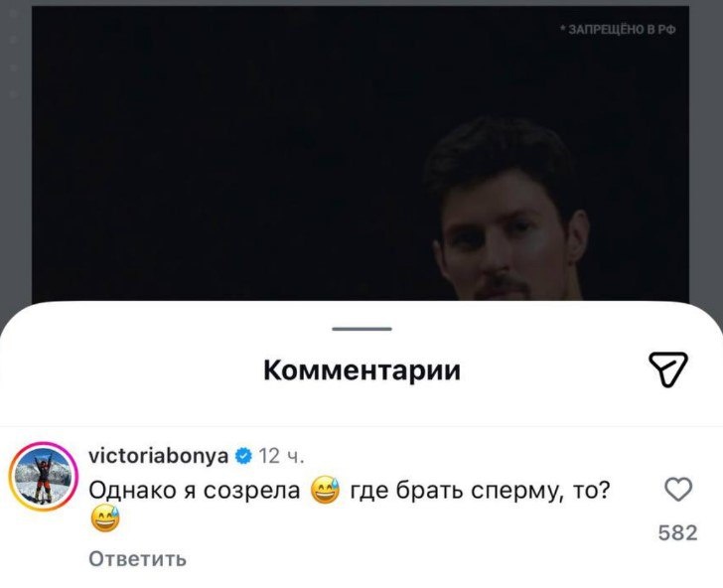Tap the Комментарии sheet title
The height and width of the screenshot is (588, 723).
tap(361, 369)
